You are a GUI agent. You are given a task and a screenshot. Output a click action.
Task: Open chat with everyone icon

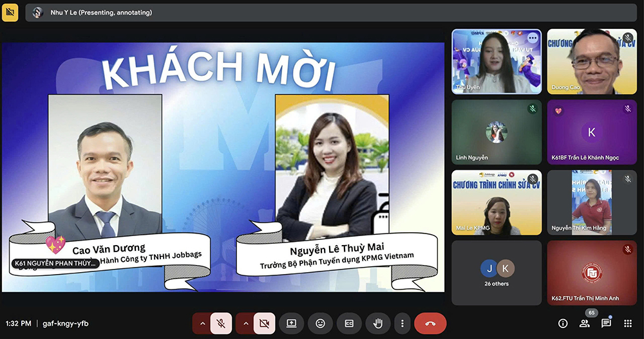coord(606,324)
